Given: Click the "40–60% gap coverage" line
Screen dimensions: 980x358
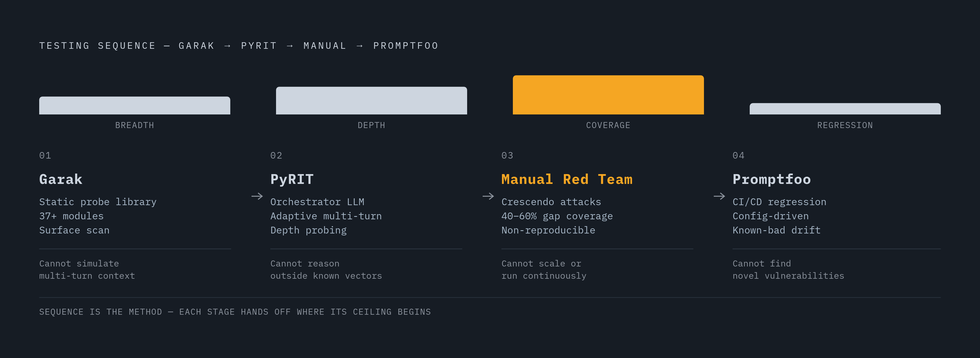Looking at the screenshot, I should pyautogui.click(x=557, y=216).
